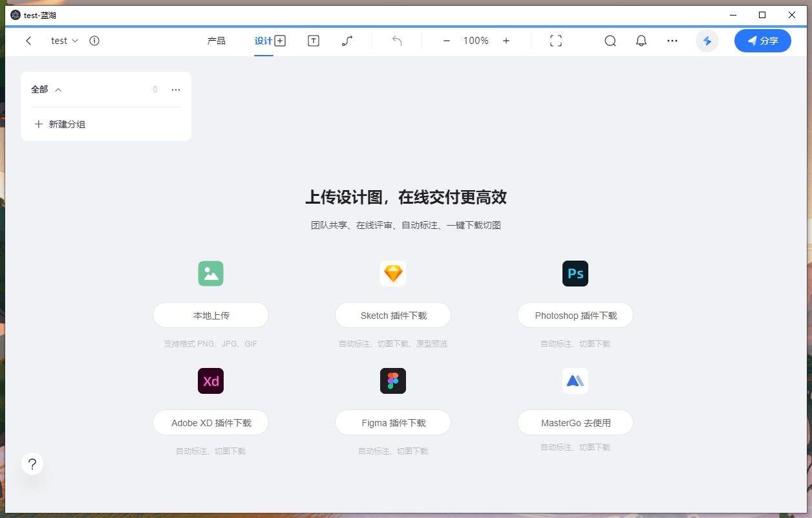Go back using the left arrow
Image resolution: width=812 pixels, height=518 pixels.
point(28,41)
